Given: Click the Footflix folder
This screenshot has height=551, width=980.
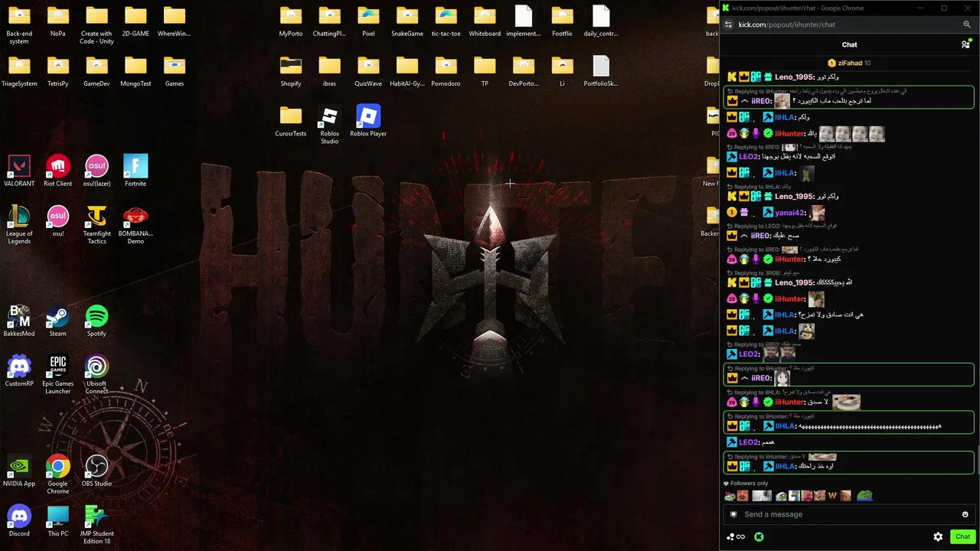Looking at the screenshot, I should coord(562,21).
